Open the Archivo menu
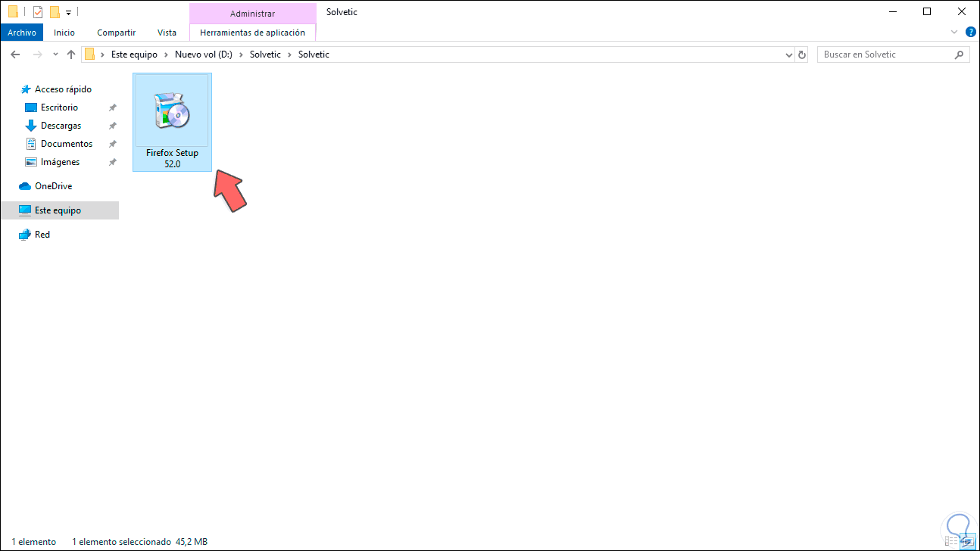Viewport: 980px width, 551px height. coord(22,33)
